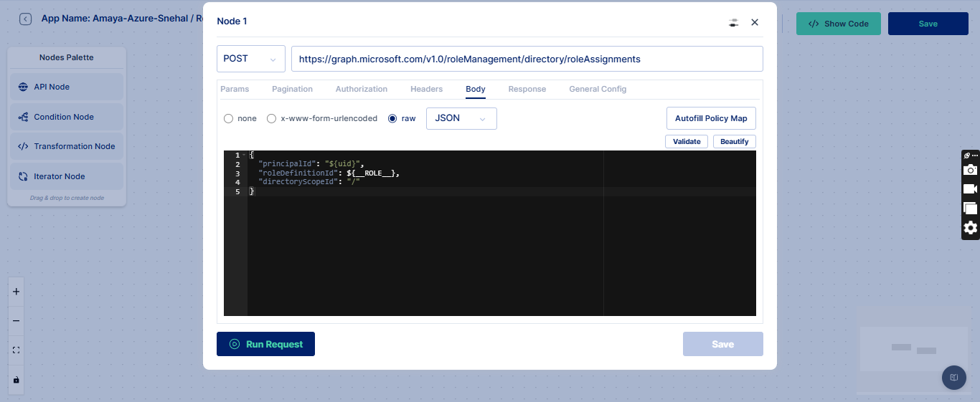
Task: Open the documentation book icon
Action: 953,377
